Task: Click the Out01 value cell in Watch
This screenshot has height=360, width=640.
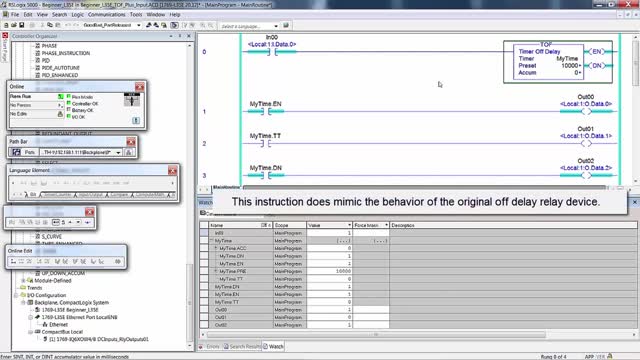Action: [x=329, y=318]
